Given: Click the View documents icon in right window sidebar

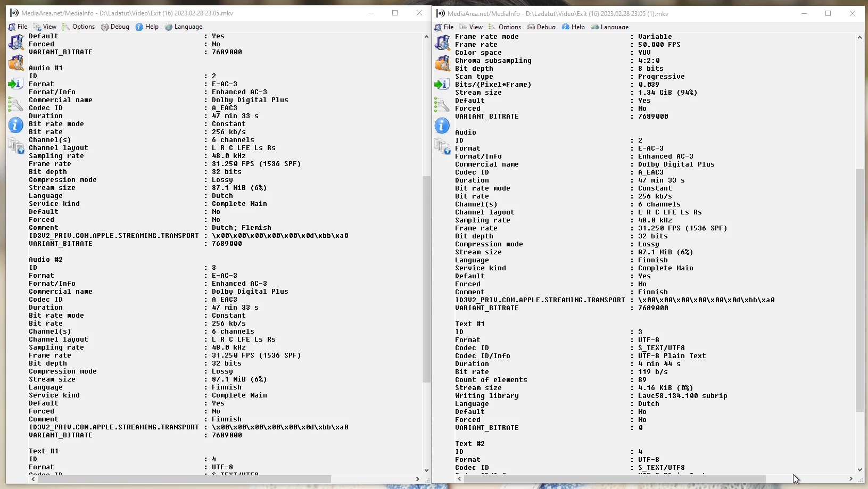Looking at the screenshot, I should coord(442,146).
